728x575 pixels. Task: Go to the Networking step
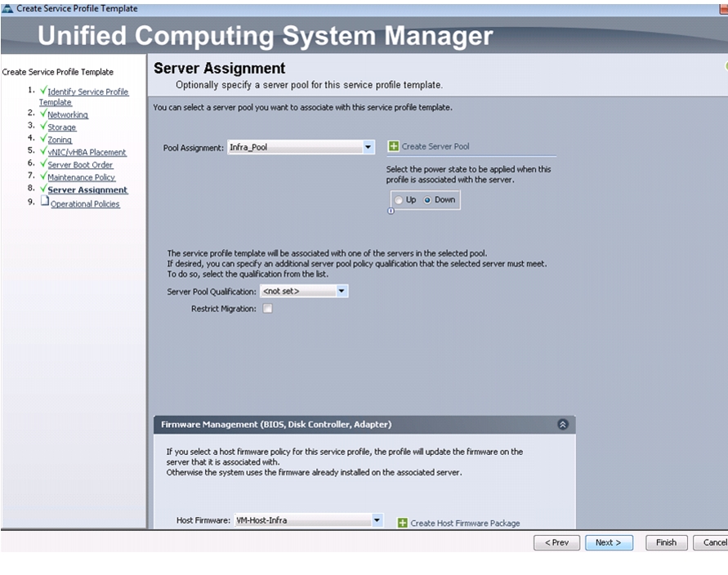(x=68, y=114)
